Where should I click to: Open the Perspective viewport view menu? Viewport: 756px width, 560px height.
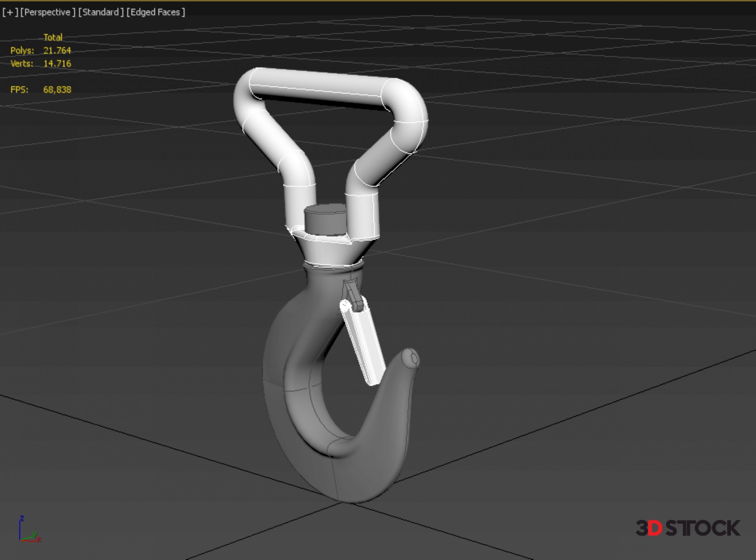pyautogui.click(x=47, y=12)
